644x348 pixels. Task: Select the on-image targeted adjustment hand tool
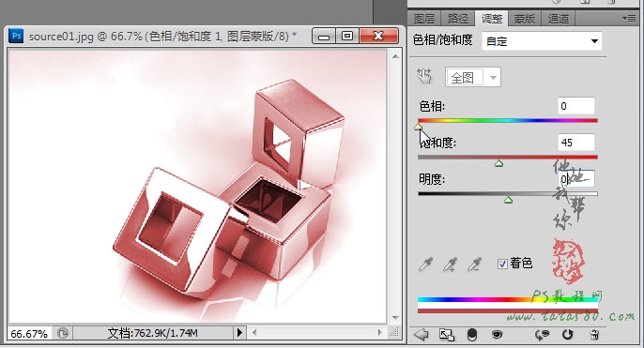424,77
